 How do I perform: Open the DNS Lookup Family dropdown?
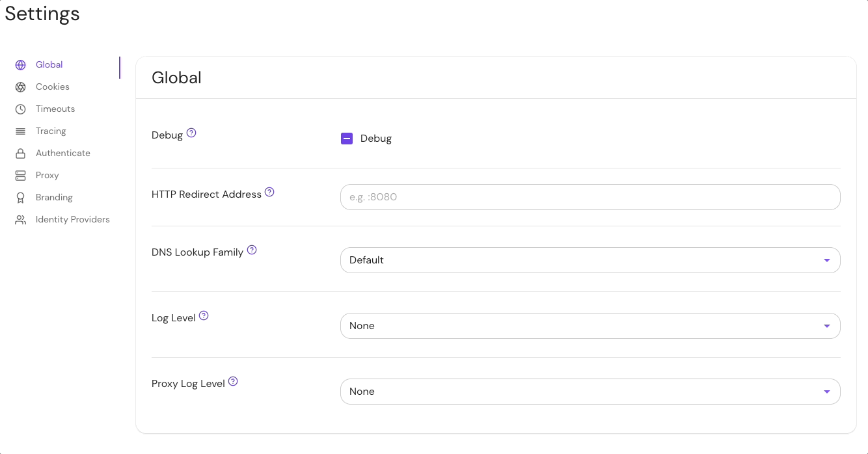point(590,260)
